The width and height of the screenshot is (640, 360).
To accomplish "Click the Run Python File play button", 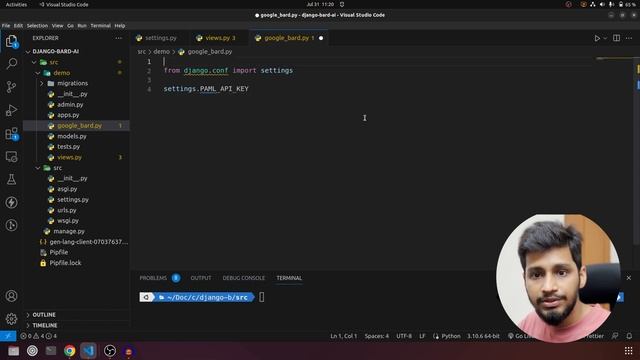I will click(597, 38).
